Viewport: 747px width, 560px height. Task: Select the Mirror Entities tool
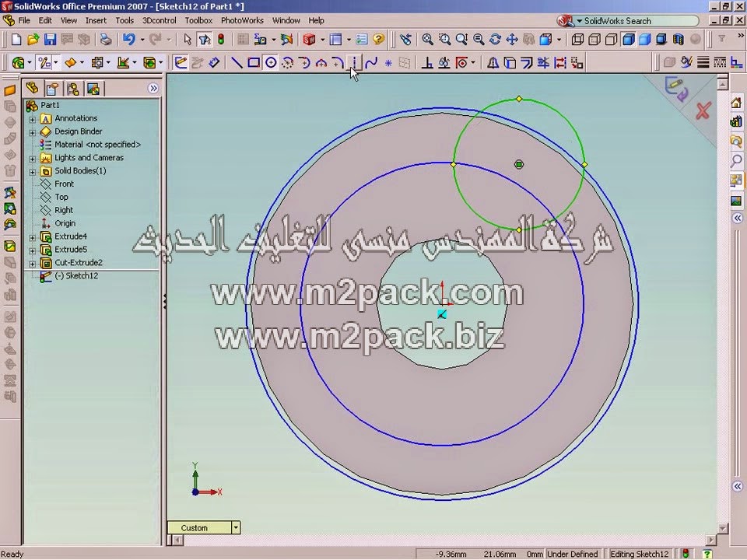tap(493, 63)
